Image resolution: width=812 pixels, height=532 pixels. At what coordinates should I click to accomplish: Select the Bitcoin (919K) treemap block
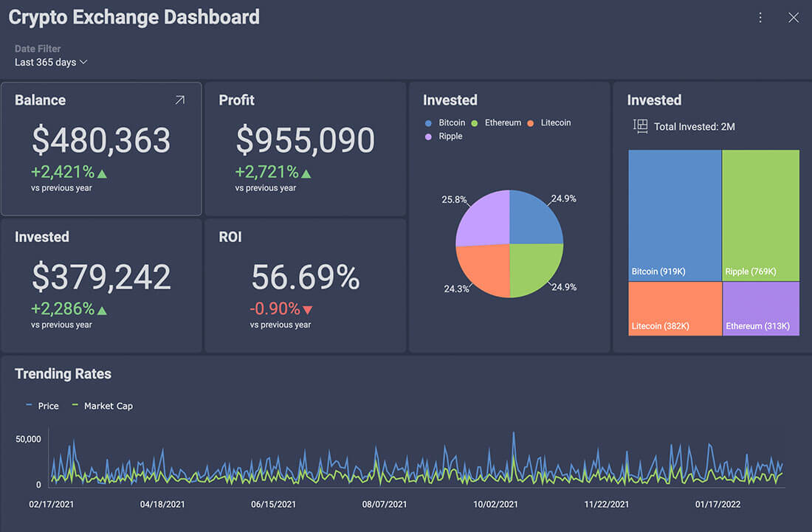pyautogui.click(x=675, y=214)
